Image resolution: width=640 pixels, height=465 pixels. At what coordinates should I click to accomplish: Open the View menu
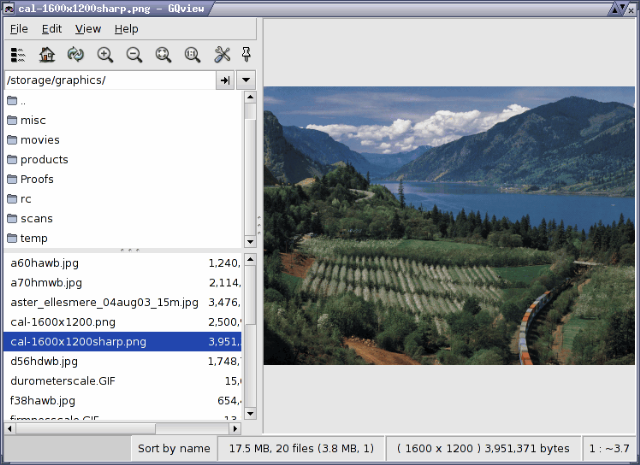tap(88, 29)
